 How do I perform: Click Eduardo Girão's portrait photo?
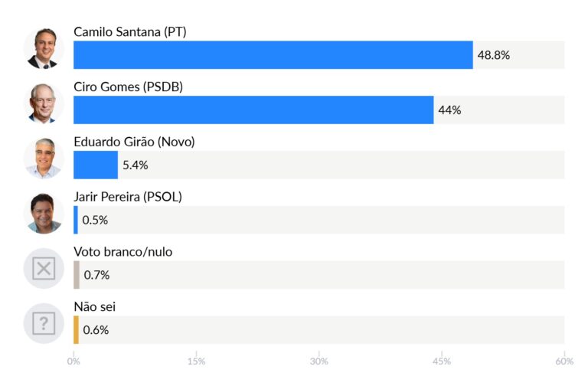[x=44, y=159]
